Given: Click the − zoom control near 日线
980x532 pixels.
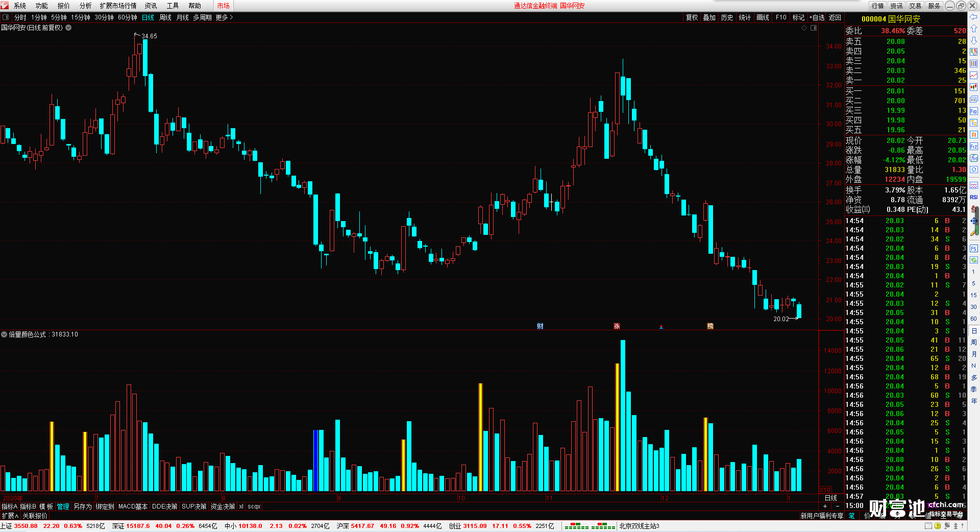Looking at the screenshot, I should [837, 506].
